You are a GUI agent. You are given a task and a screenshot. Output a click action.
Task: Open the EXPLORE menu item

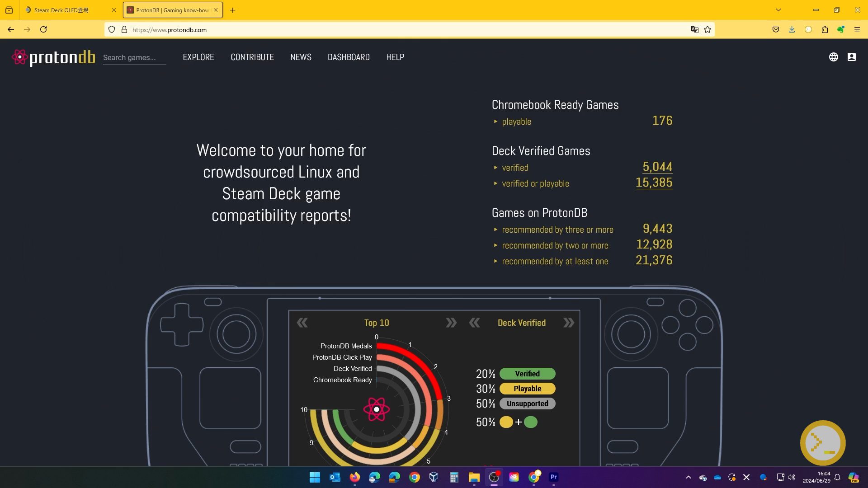click(x=198, y=57)
